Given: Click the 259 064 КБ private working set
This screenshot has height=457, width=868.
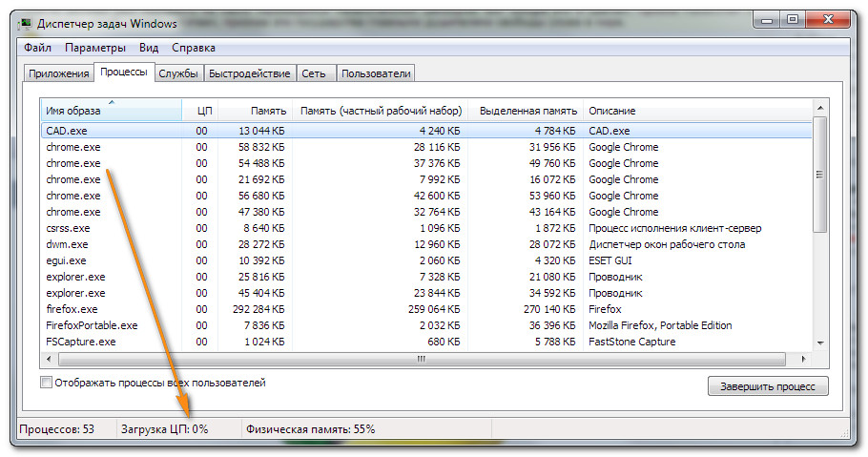Looking at the screenshot, I should coord(434,309).
